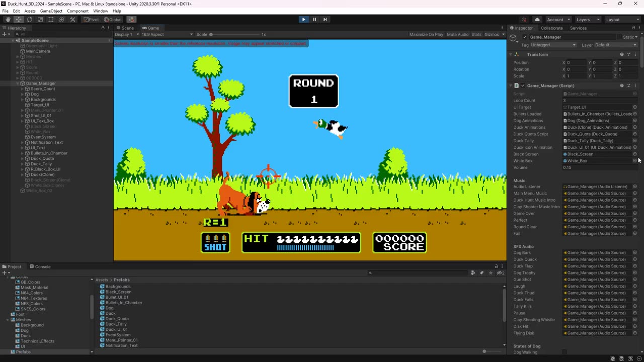The height and width of the screenshot is (362, 644).
Task: Toggle the Hierarchy lock icon
Action: 103,28
